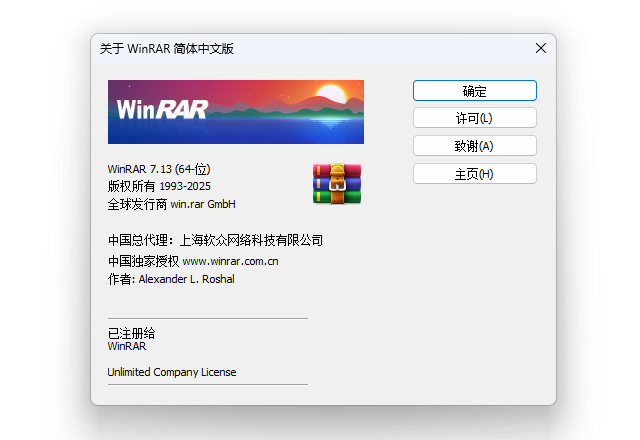Click the 已注册给 label

point(131,332)
